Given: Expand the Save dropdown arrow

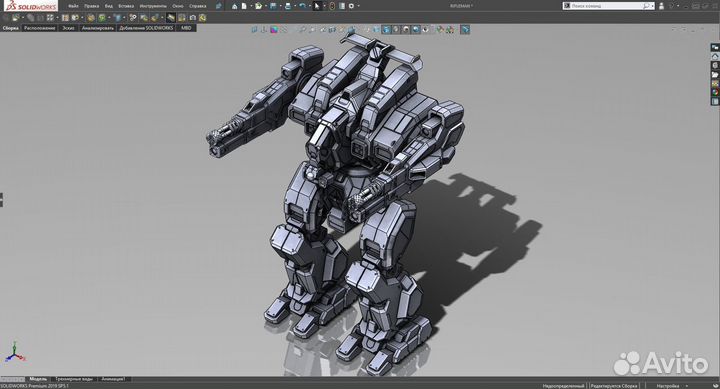Looking at the screenshot, I should click(x=280, y=6).
